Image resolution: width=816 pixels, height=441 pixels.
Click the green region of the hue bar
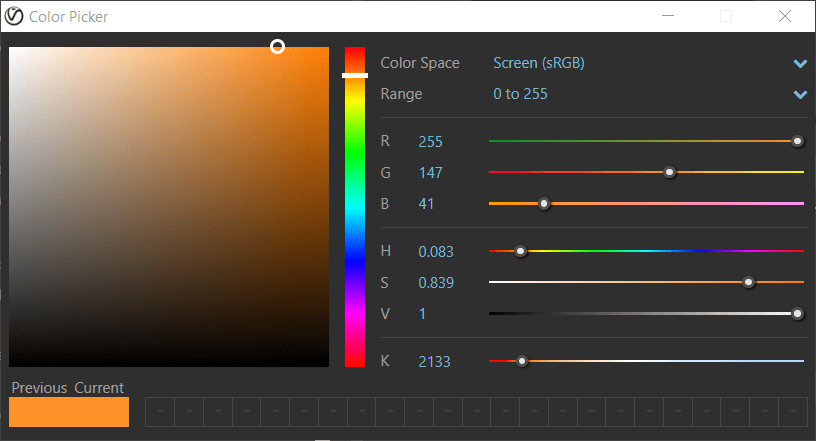point(355,154)
